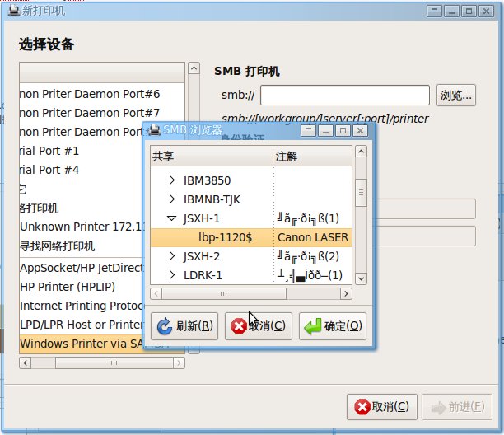
Task: Click device list horizontal scroll right arrow
Action: 179,363
